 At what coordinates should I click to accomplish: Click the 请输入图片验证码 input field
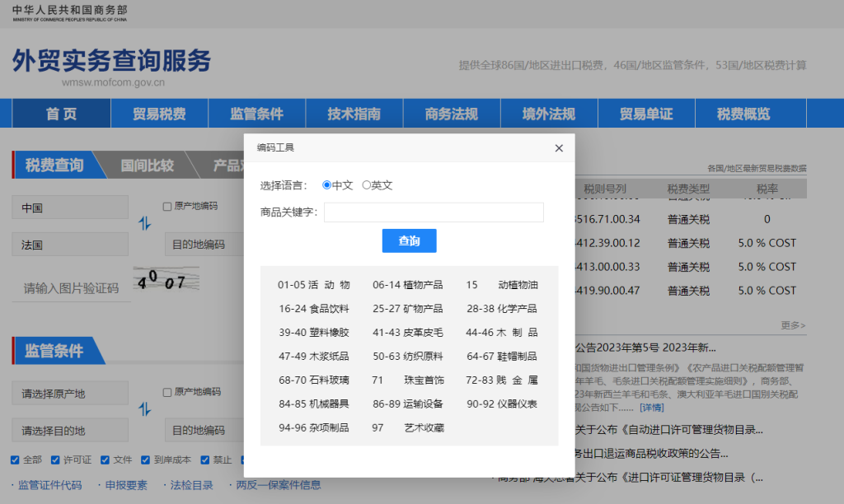click(71, 288)
